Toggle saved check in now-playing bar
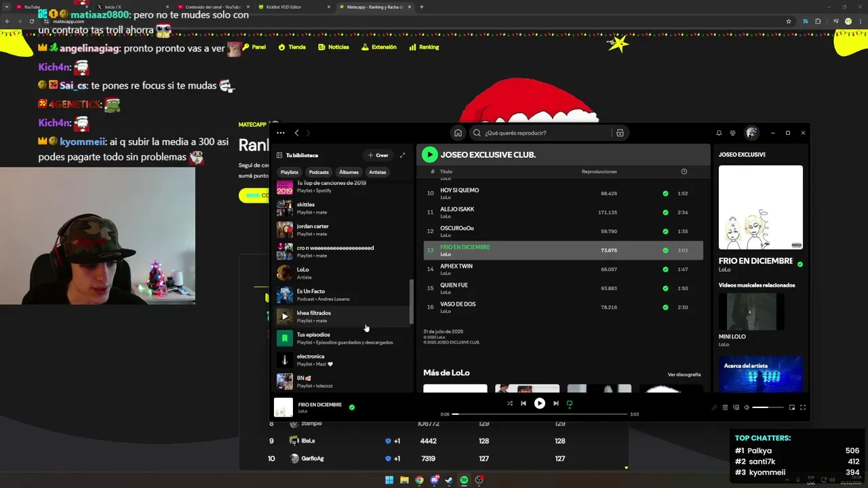 point(351,407)
